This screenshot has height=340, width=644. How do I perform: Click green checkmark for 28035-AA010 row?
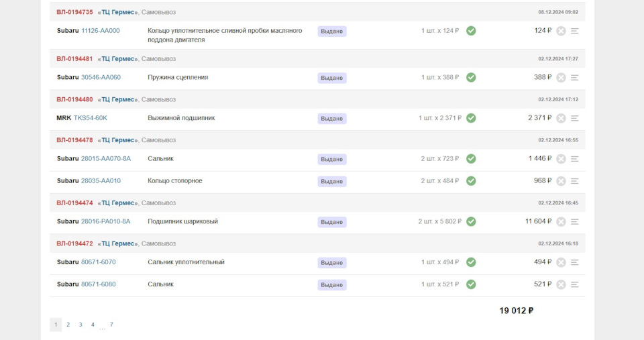click(471, 181)
